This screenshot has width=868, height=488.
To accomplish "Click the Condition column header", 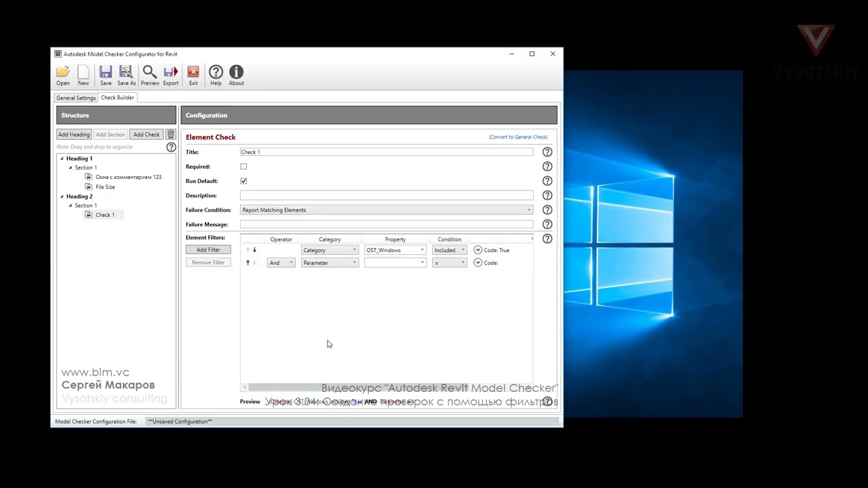I will 450,239.
